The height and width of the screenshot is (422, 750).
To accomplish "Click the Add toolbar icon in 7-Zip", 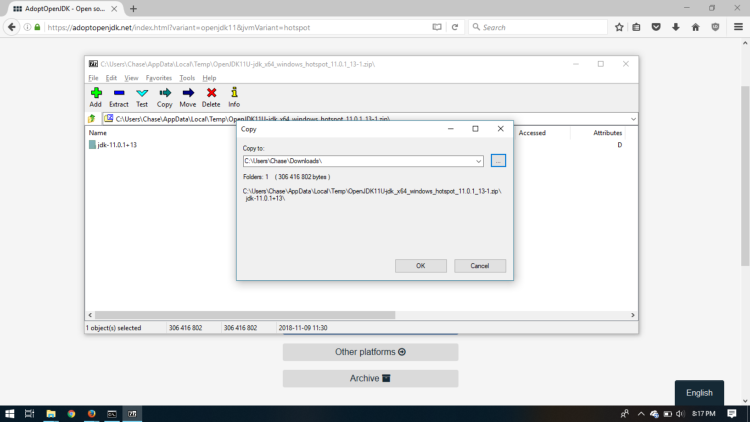I will coord(96,93).
